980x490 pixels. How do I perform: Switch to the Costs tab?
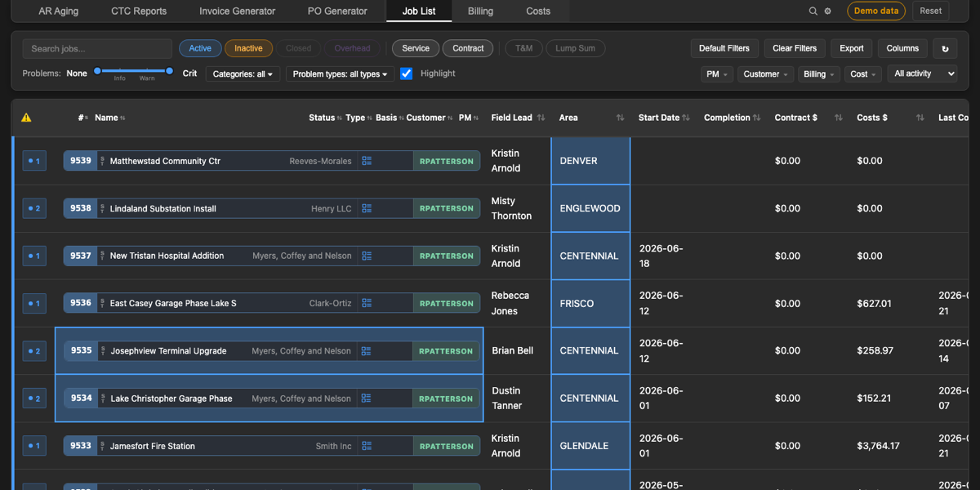[538, 11]
